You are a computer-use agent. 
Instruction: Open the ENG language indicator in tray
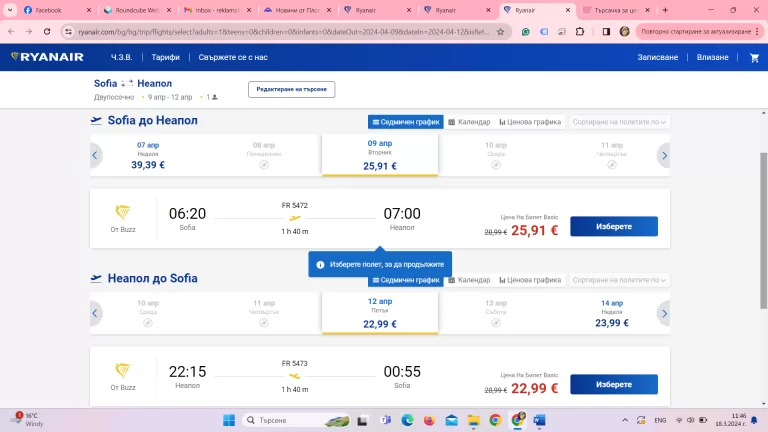click(660, 420)
